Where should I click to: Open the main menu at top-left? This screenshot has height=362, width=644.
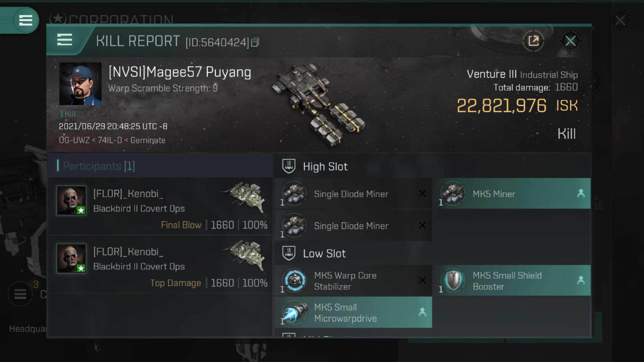coord(25,20)
